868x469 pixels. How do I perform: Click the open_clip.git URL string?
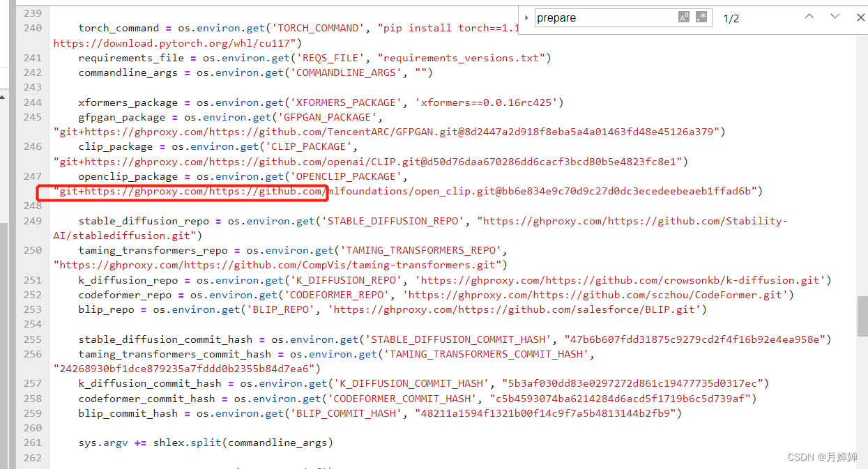point(405,191)
